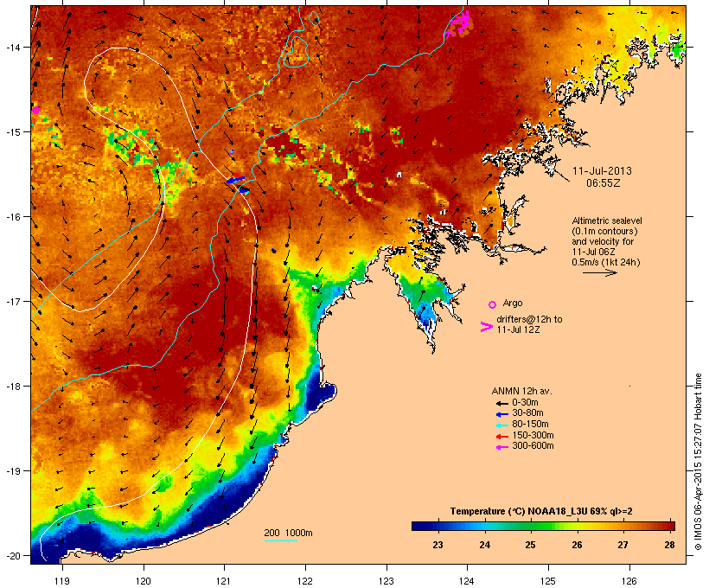Screen dimensions: 709x588
Task: Click the drifters@12h legend label
Action: point(529,319)
